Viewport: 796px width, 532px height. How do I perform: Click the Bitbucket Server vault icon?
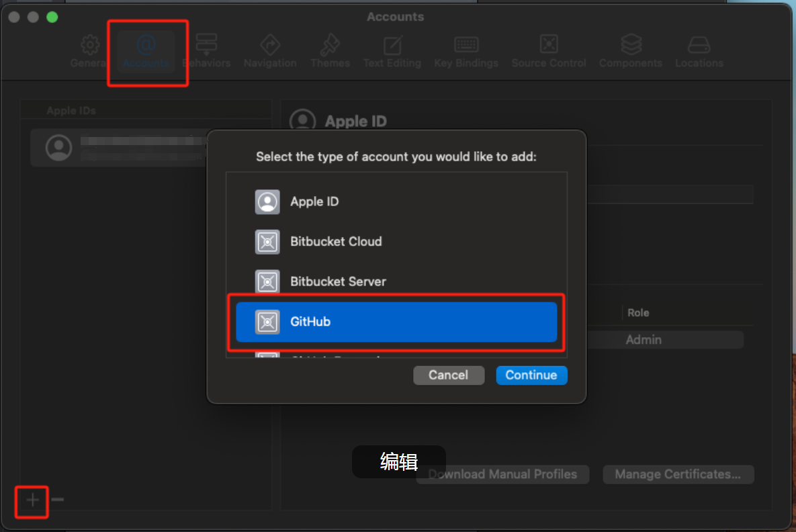pyautogui.click(x=267, y=281)
